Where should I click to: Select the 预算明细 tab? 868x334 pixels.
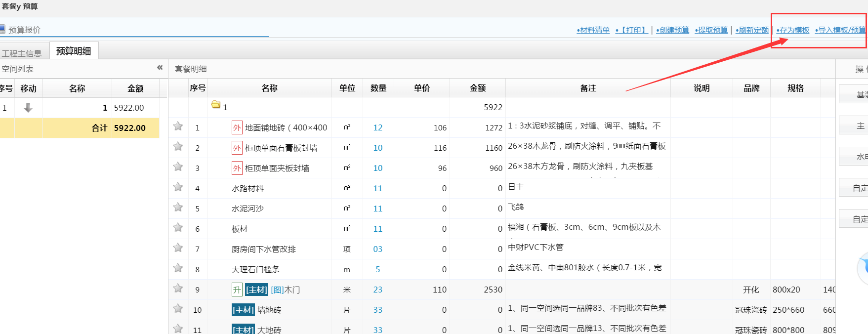point(74,51)
